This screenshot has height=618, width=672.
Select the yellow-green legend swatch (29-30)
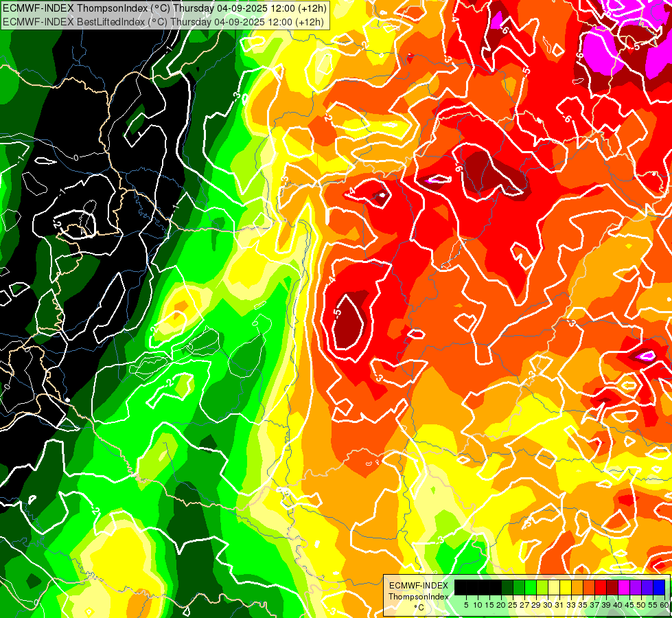click(542, 587)
